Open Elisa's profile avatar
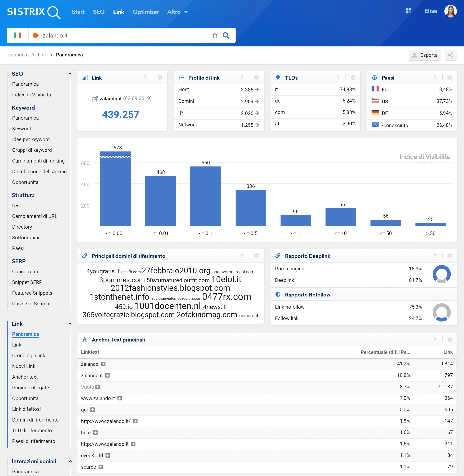The height and width of the screenshot is (476, 464). [450, 11]
